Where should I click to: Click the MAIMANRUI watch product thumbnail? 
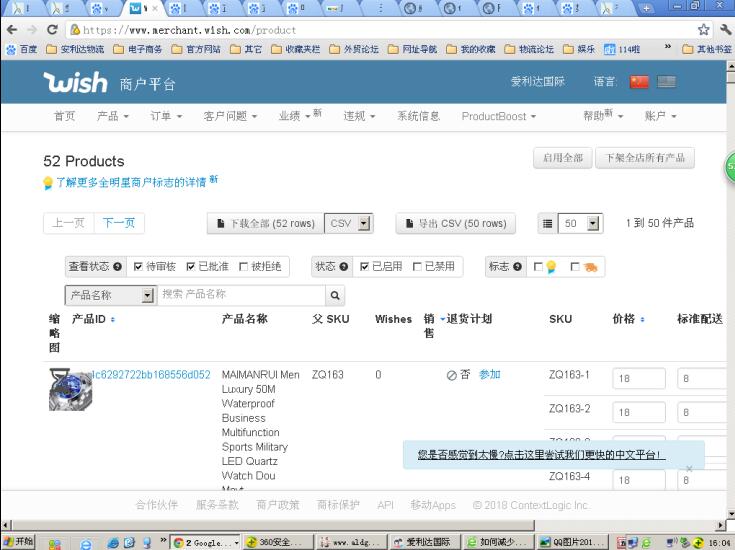(x=70, y=390)
